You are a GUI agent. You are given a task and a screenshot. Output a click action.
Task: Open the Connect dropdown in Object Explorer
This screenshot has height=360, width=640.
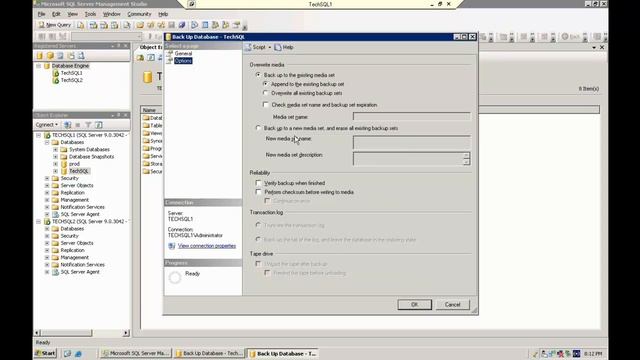point(47,124)
